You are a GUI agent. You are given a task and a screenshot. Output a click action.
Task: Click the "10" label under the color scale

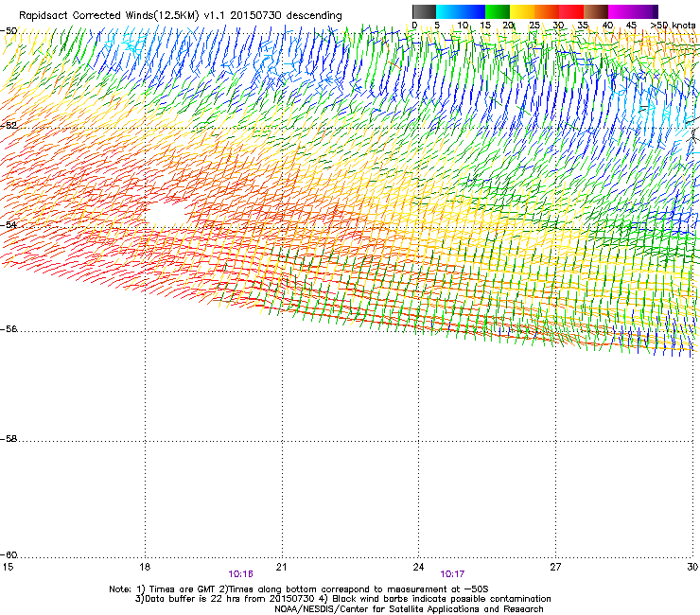pyautogui.click(x=463, y=26)
